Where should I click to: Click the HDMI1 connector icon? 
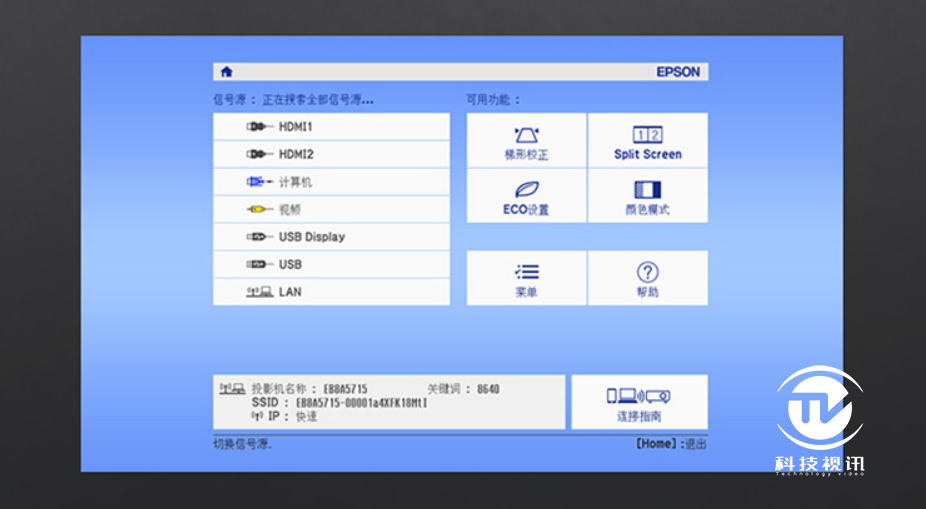tap(260, 127)
